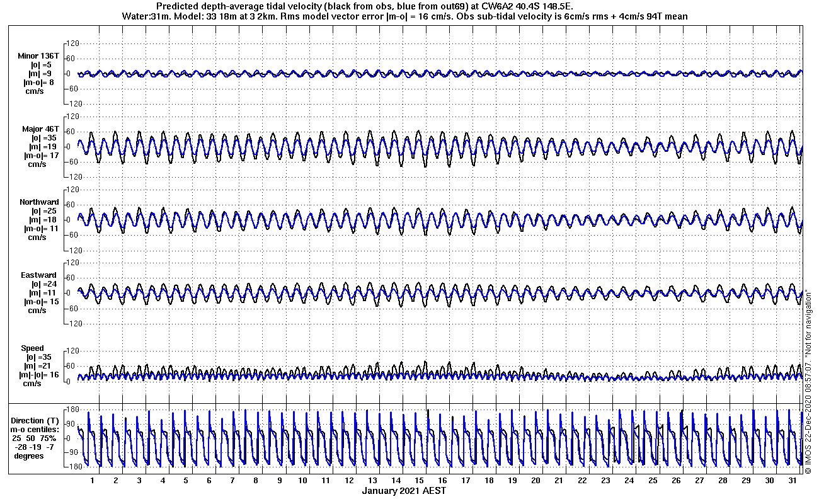819x504 pixels.
Task: Click day '13' on the date axis
Action: (372, 481)
